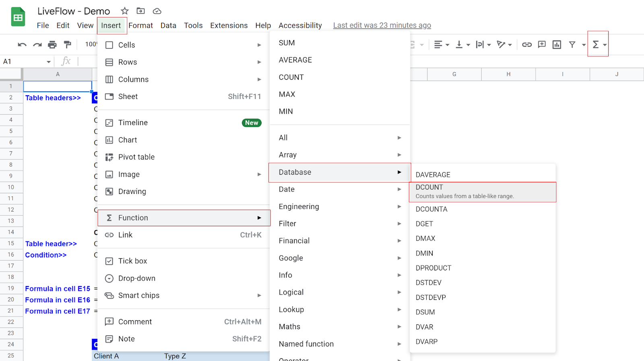Image resolution: width=644 pixels, height=361 pixels.
Task: Insert a Drop-down
Action: click(x=183, y=278)
